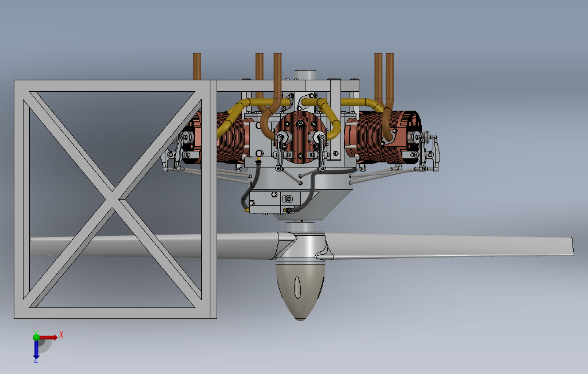Click the red X axis of the triad
This screenshot has height=374, width=588.
coord(49,338)
